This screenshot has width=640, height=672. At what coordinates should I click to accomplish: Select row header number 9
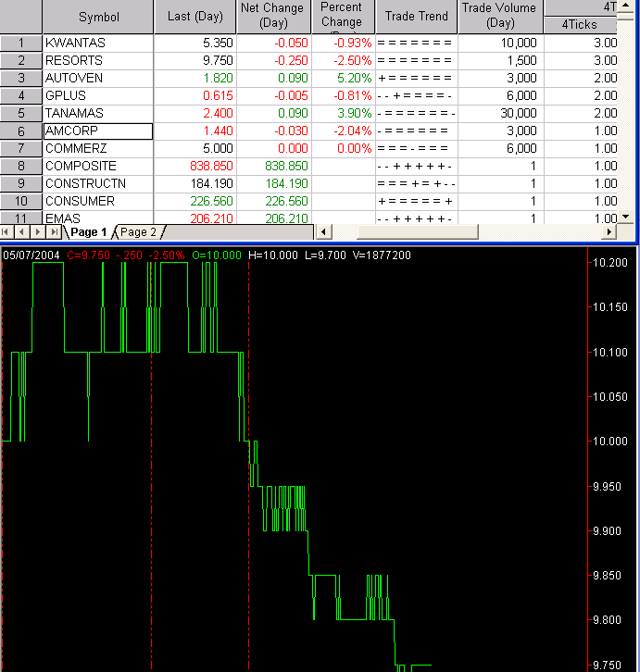pyautogui.click(x=21, y=183)
